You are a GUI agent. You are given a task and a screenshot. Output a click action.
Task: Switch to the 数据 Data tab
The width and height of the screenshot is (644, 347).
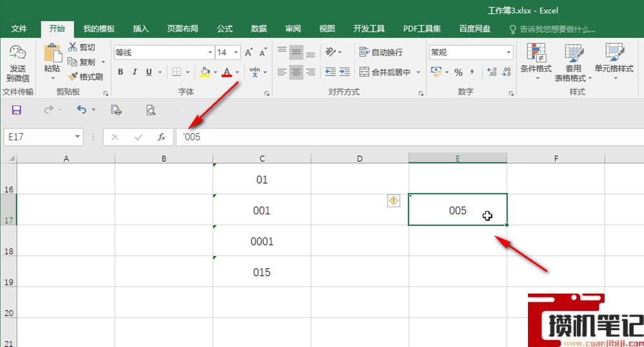pyautogui.click(x=259, y=28)
